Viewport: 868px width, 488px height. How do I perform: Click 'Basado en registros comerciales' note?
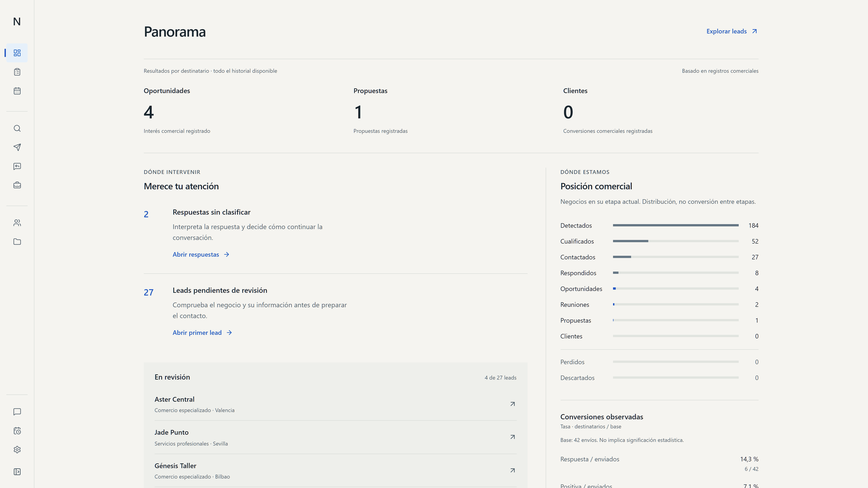[x=720, y=71]
